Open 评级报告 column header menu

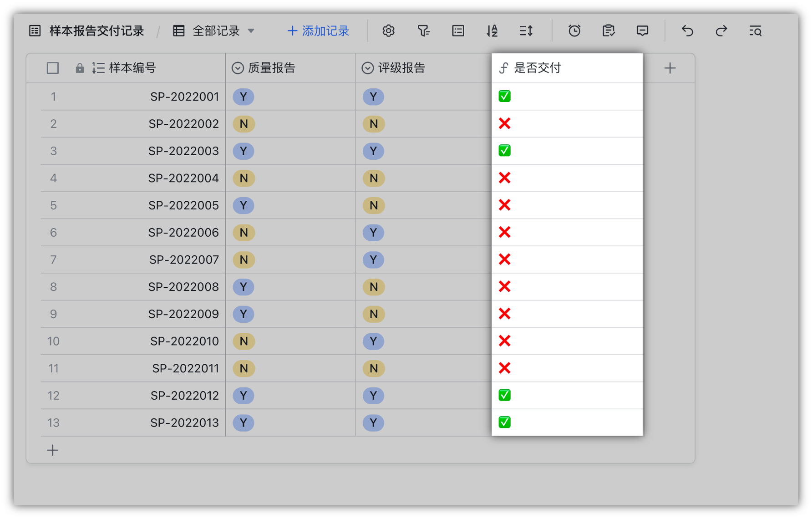[x=401, y=68]
